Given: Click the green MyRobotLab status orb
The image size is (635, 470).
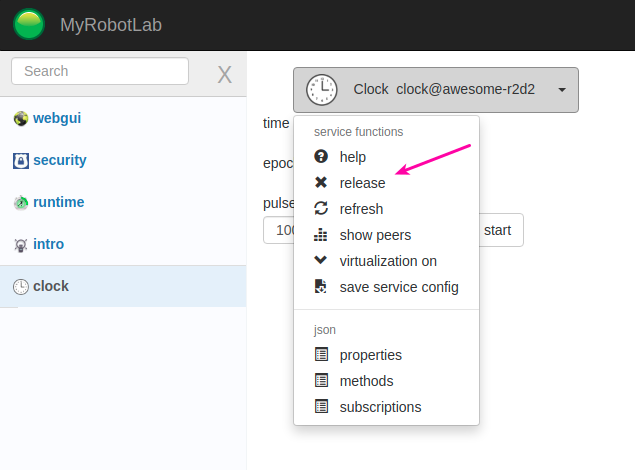Looking at the screenshot, I should 29,24.
